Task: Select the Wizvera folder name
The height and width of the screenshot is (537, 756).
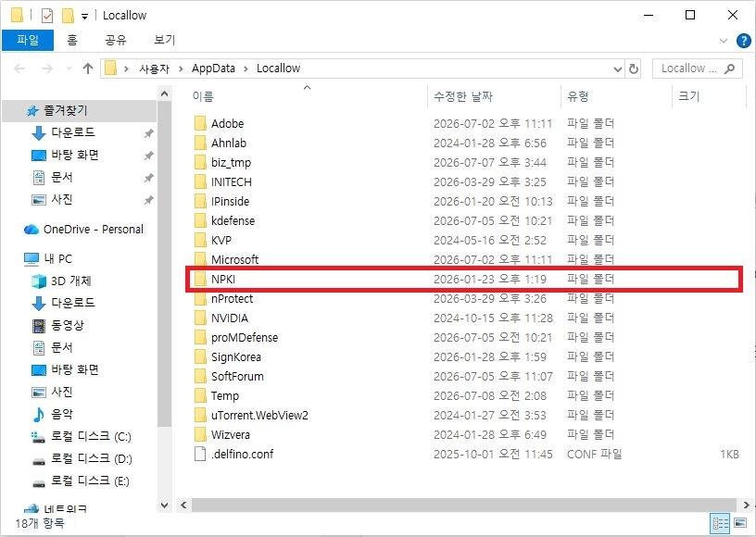Action: click(231, 435)
